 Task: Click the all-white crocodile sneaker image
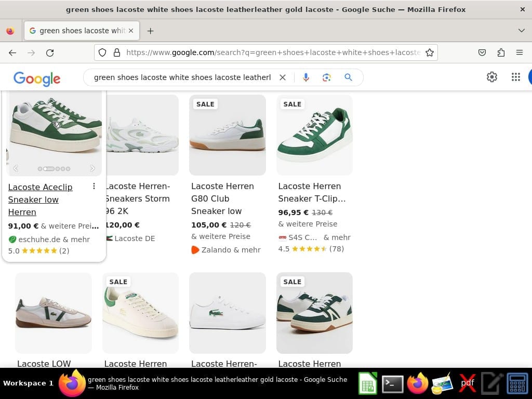tap(228, 313)
